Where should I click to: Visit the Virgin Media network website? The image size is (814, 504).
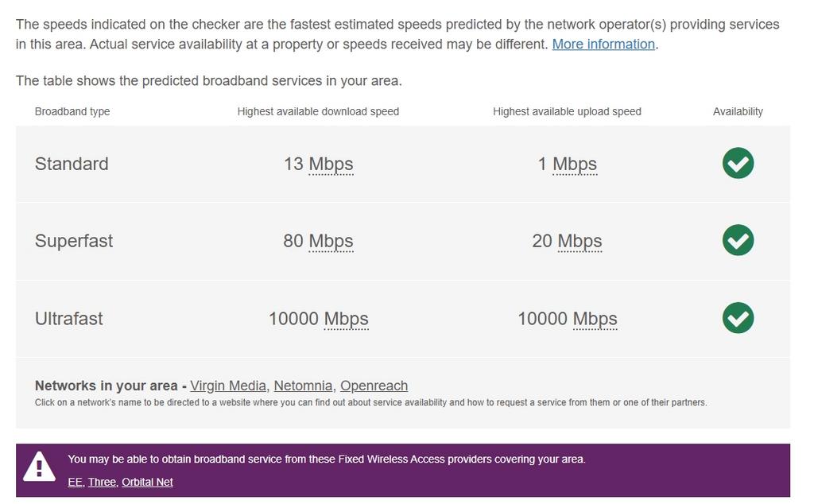228,385
